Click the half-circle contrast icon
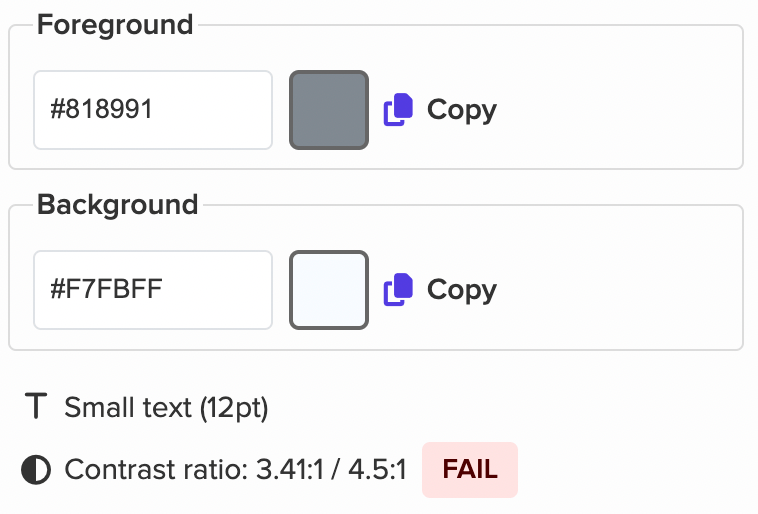This screenshot has width=758, height=514. tap(36, 469)
